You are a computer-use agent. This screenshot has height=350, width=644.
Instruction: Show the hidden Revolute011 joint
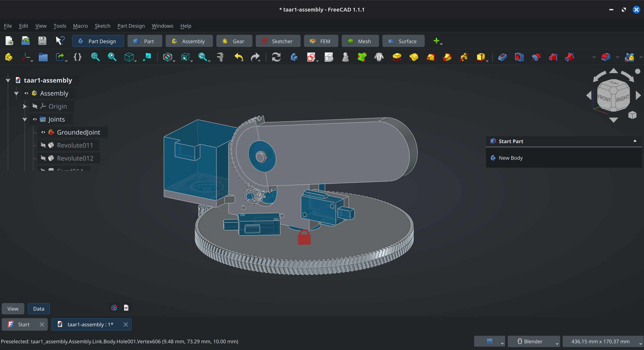(43, 145)
